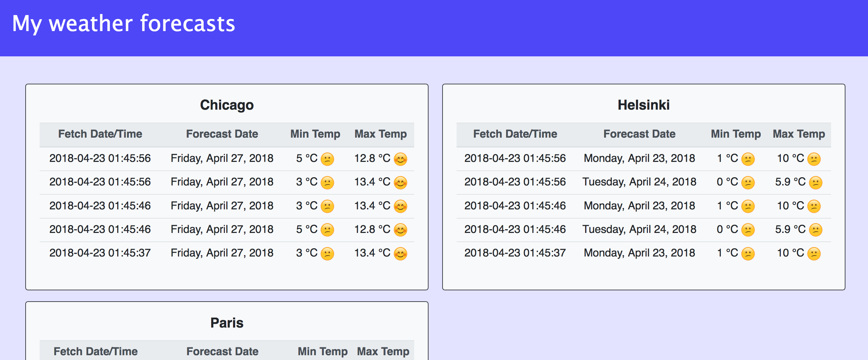Click the smiling face beside Chicago 01:45:37 13.4 °C
The image size is (868, 360).
pos(401,254)
